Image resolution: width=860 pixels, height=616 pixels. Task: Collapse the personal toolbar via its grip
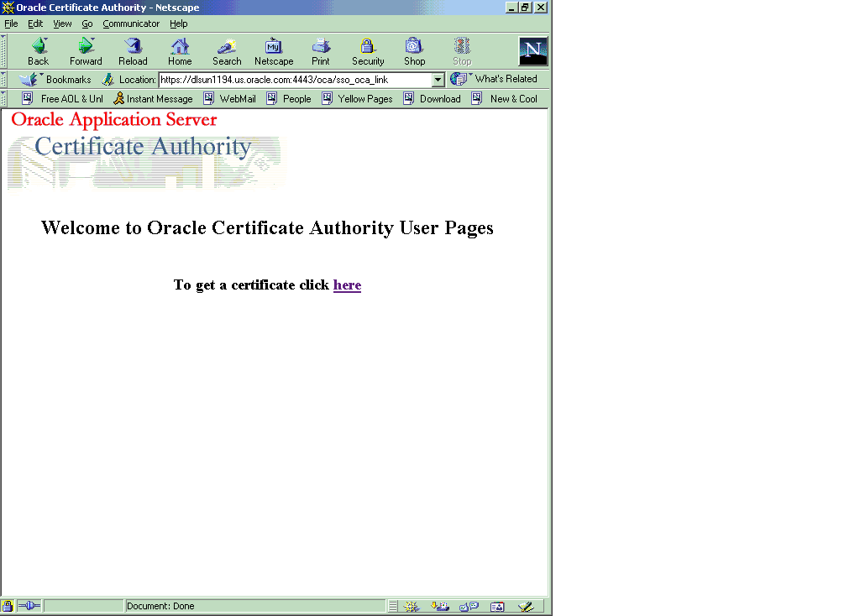pyautogui.click(x=4, y=99)
